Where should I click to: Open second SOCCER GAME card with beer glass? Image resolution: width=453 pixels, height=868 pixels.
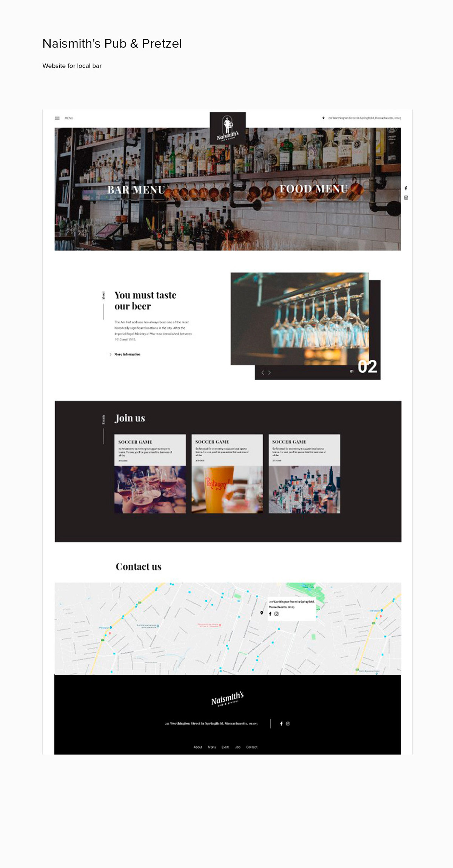227,474
